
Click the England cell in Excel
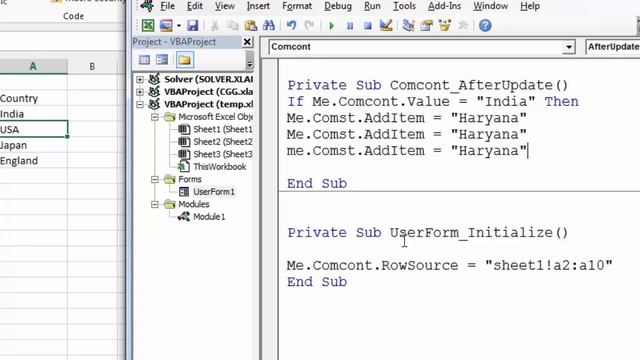(x=33, y=161)
